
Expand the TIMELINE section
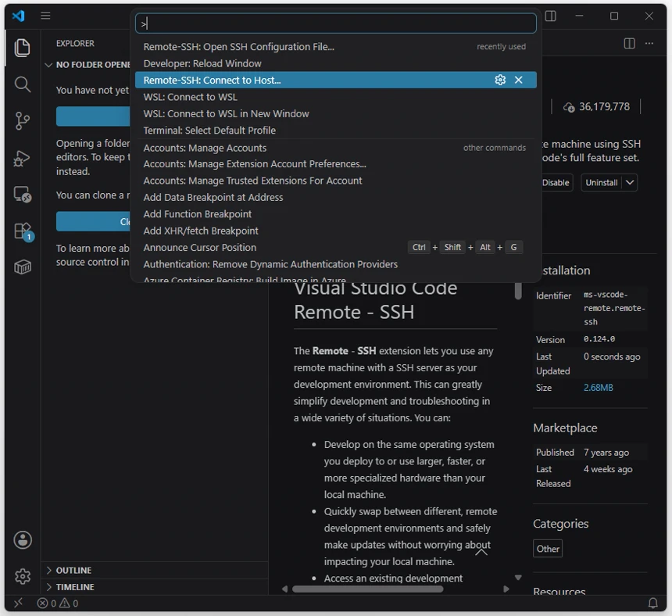pyautogui.click(x=155, y=587)
